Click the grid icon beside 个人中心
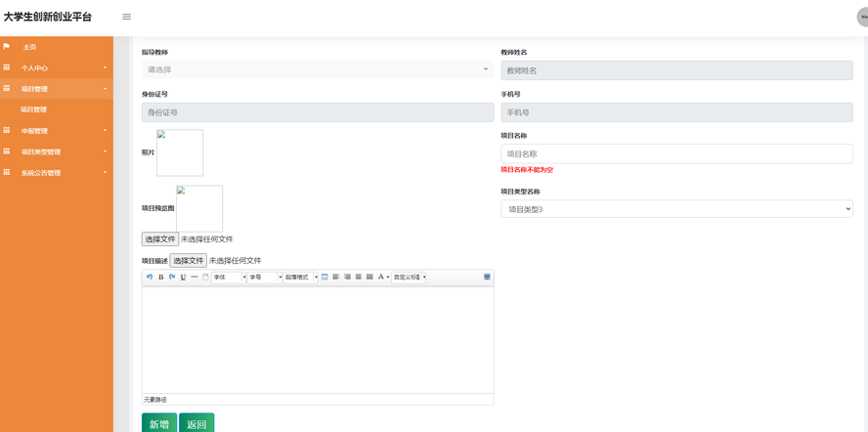Image resolution: width=868 pixels, height=432 pixels. pyautogui.click(x=7, y=67)
